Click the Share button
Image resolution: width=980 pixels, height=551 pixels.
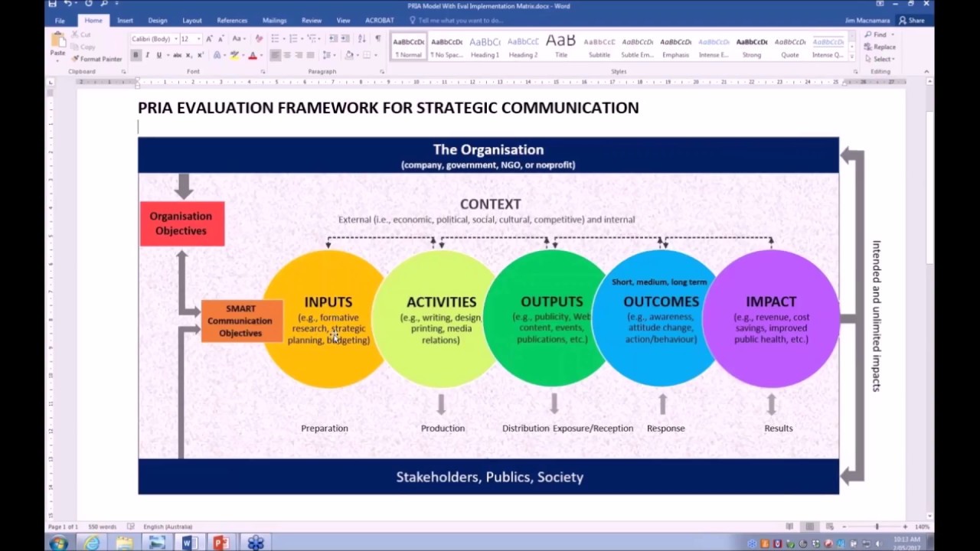coord(912,21)
